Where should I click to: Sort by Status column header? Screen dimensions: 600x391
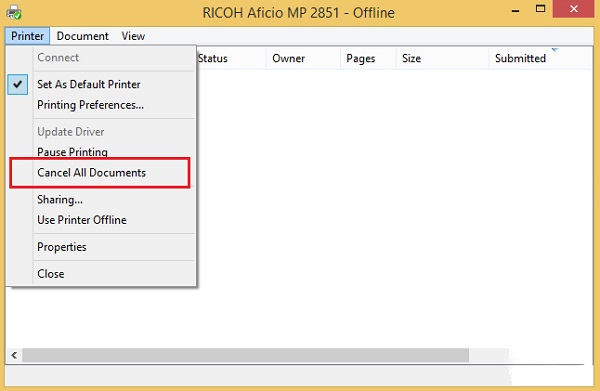(232, 58)
